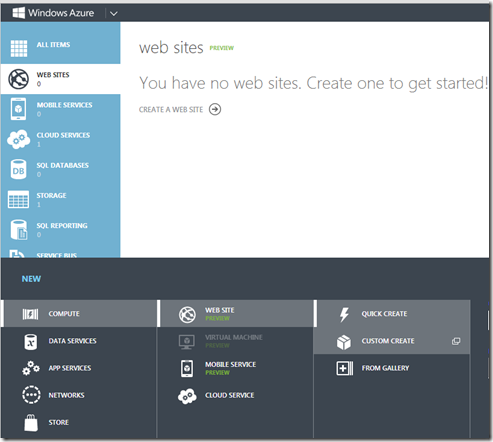
Task: Click the Networks dotted-circle icon
Action: click(31, 395)
